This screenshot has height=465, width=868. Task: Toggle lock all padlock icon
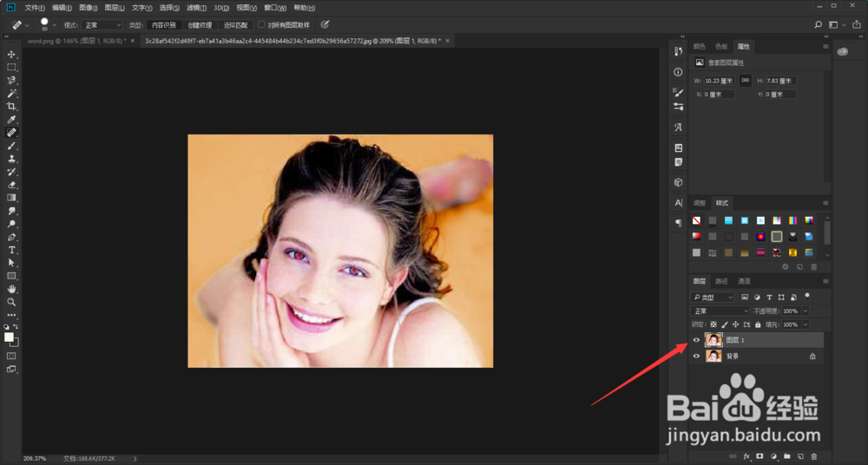point(758,324)
